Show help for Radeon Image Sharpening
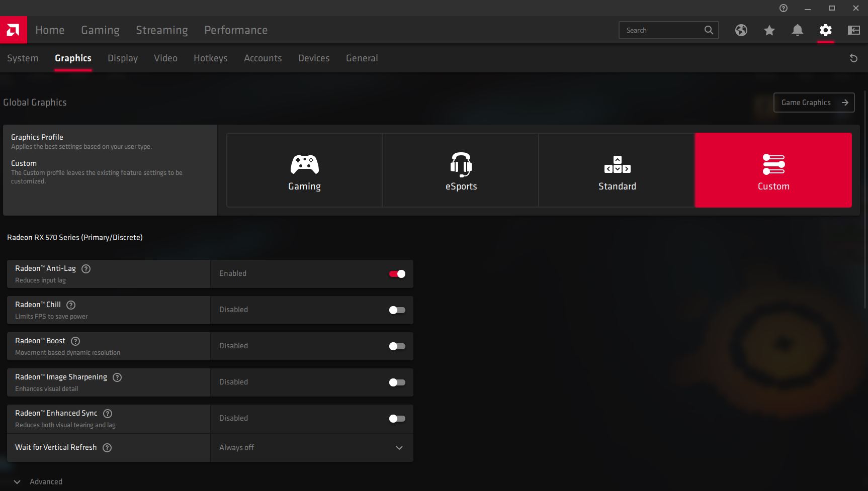Screen dimensions: 868x491 coord(117,377)
